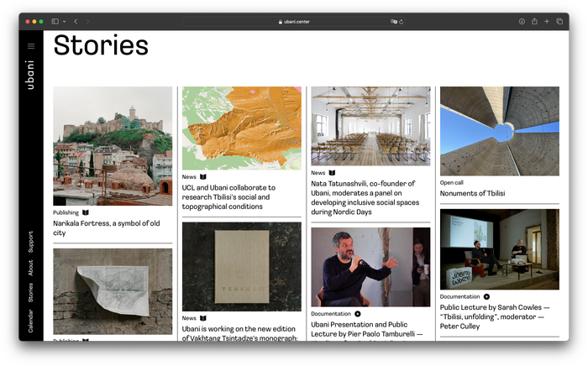Click the ubani logo in the sidebar
The width and height of the screenshot is (588, 366).
(30, 75)
